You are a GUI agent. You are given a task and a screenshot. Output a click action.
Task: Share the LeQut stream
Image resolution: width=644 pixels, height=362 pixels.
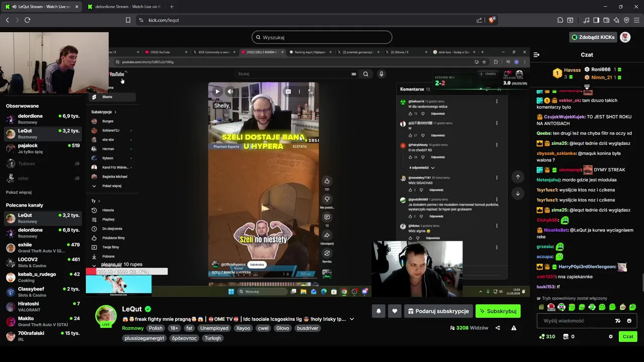pos(498,328)
